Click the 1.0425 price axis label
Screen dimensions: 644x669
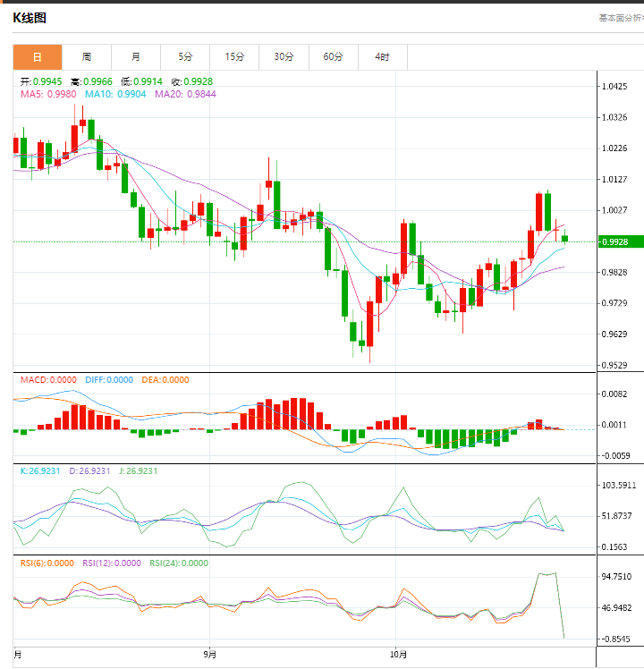click(x=614, y=87)
